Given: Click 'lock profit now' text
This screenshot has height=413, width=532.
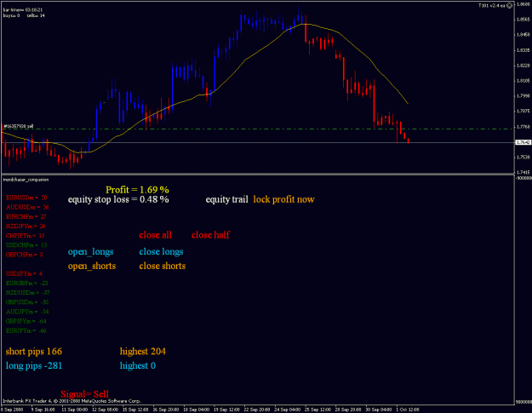Looking at the screenshot, I should [x=283, y=199].
